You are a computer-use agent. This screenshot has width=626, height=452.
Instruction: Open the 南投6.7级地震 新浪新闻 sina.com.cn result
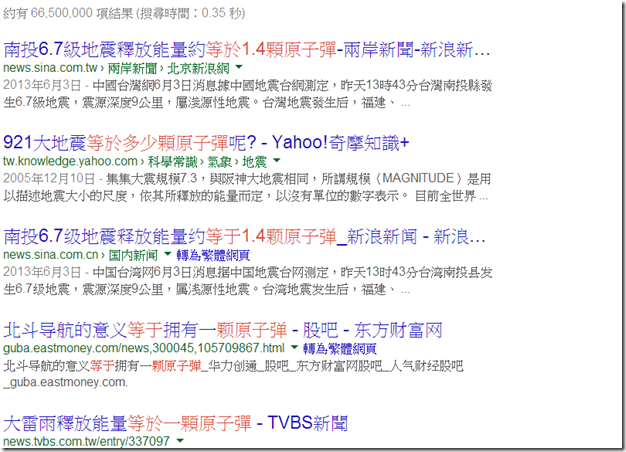coord(244,237)
